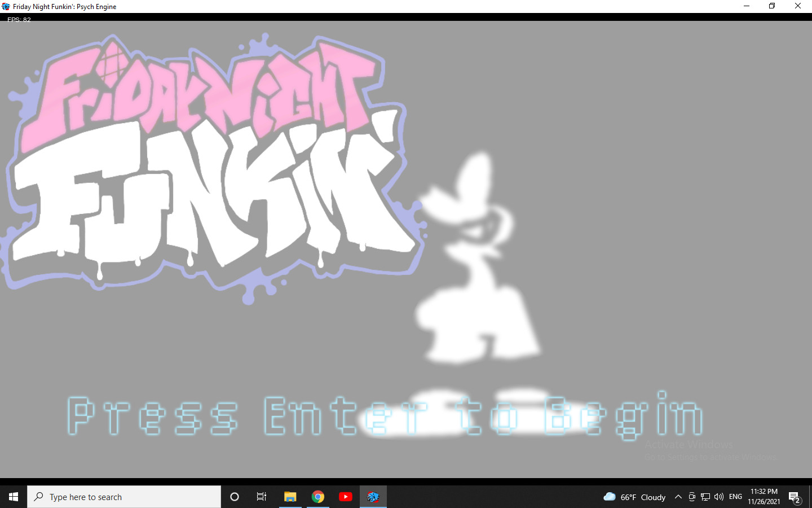Launch YouTube from the taskbar

tap(346, 497)
